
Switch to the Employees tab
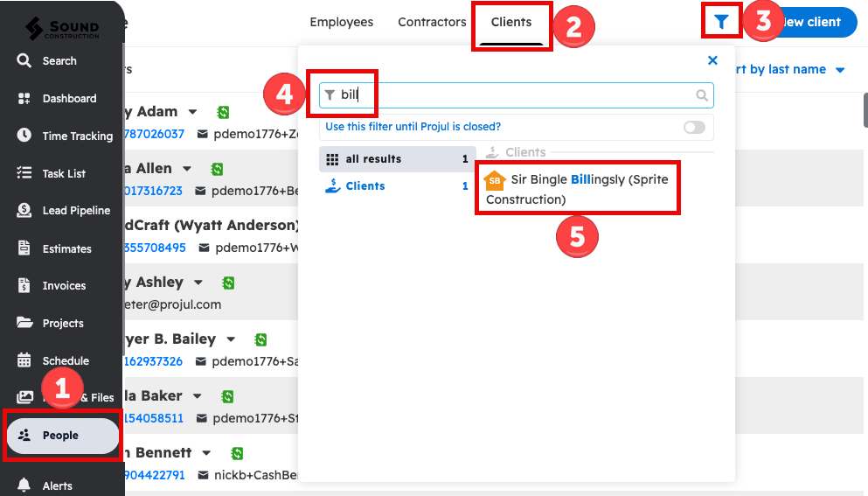[x=341, y=22]
